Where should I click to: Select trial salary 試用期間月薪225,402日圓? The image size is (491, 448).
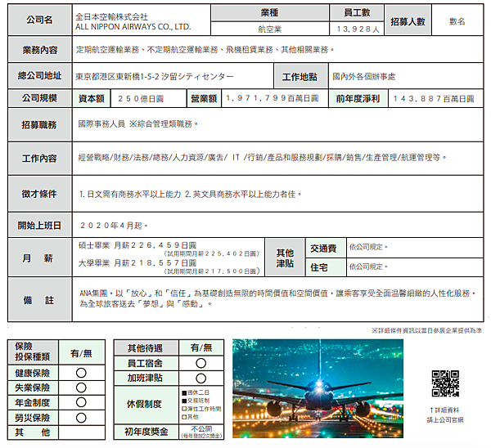[x=212, y=253]
